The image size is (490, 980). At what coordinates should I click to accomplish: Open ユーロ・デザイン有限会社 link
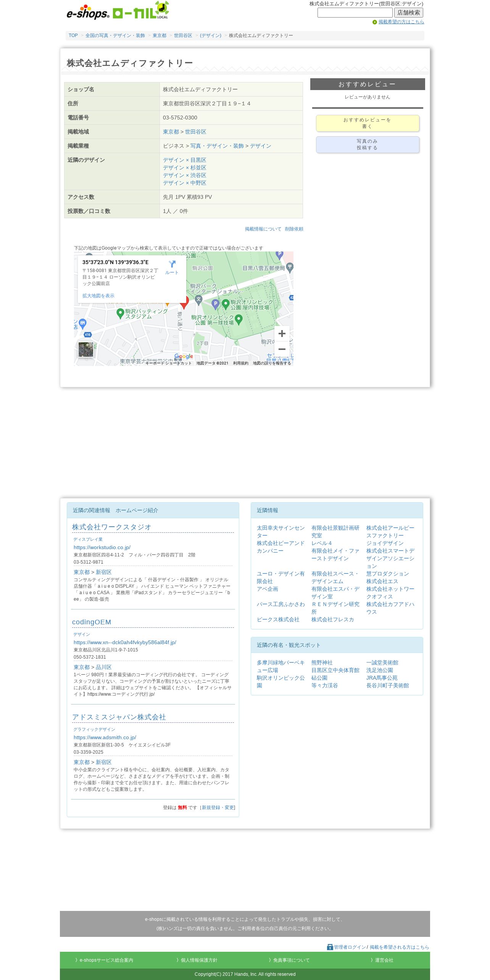280,577
